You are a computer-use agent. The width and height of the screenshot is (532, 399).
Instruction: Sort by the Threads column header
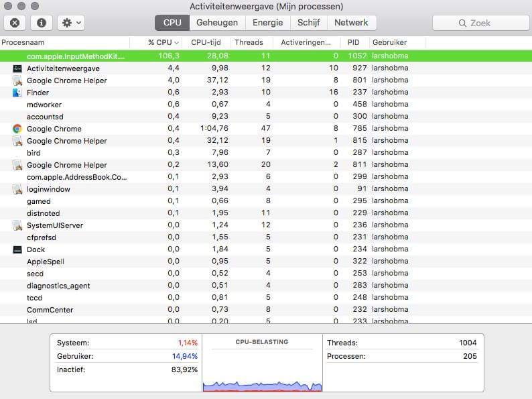(x=251, y=42)
